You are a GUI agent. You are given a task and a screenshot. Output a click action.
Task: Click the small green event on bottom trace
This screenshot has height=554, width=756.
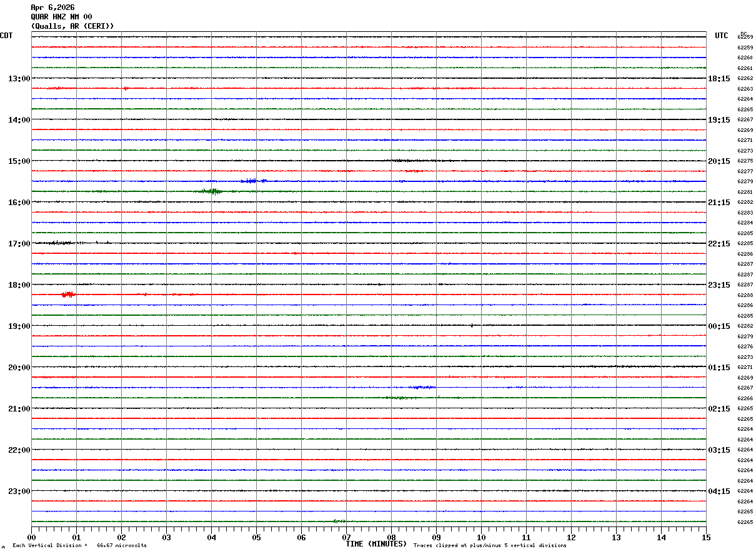point(339,521)
